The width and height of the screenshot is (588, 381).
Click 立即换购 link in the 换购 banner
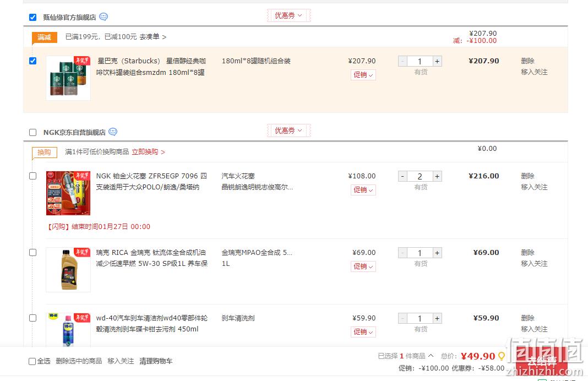tap(148, 152)
